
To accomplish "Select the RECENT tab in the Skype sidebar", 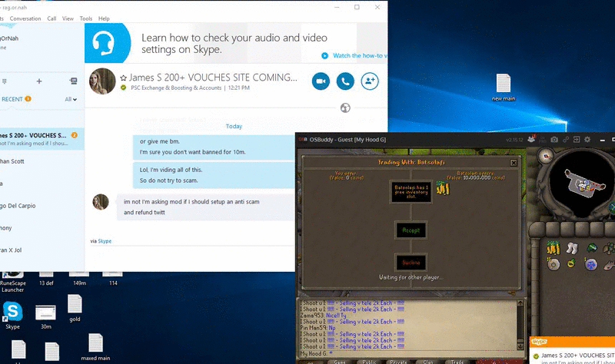I will (12, 99).
